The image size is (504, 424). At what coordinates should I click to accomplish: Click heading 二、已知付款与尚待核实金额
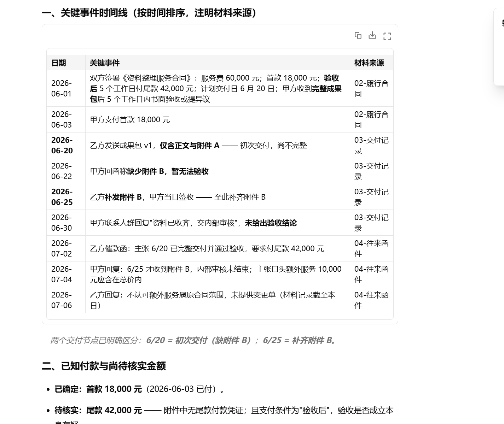(104, 366)
